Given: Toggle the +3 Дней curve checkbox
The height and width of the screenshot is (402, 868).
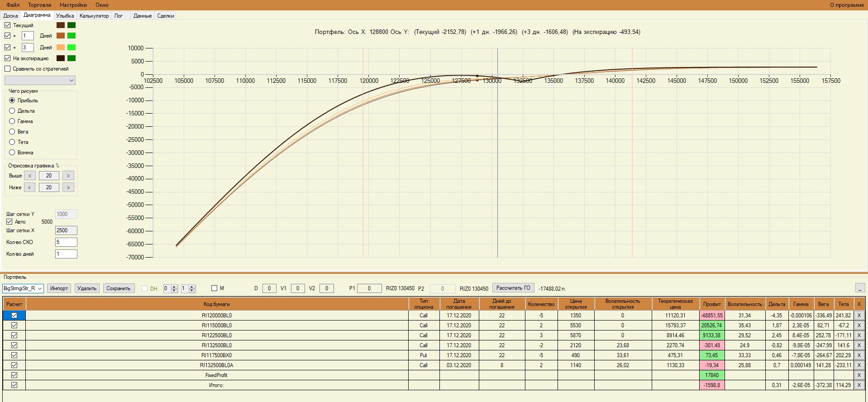Looking at the screenshot, I should tap(8, 48).
